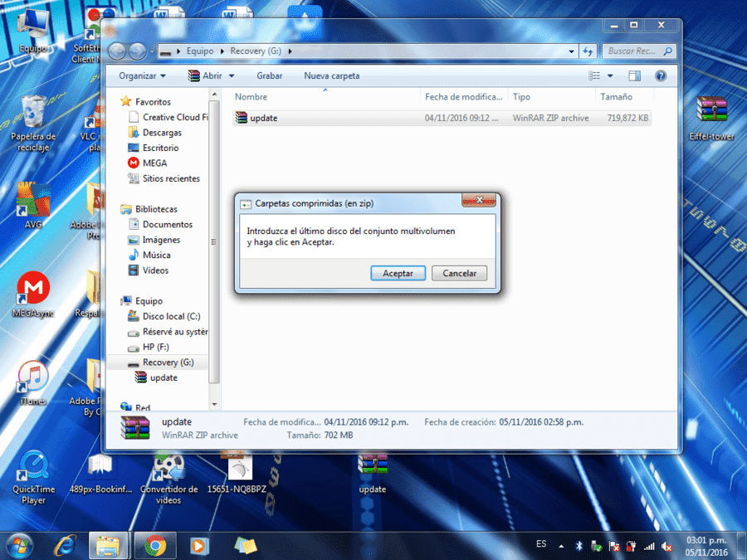
Task: Select the update zip file row
Action: 442,118
